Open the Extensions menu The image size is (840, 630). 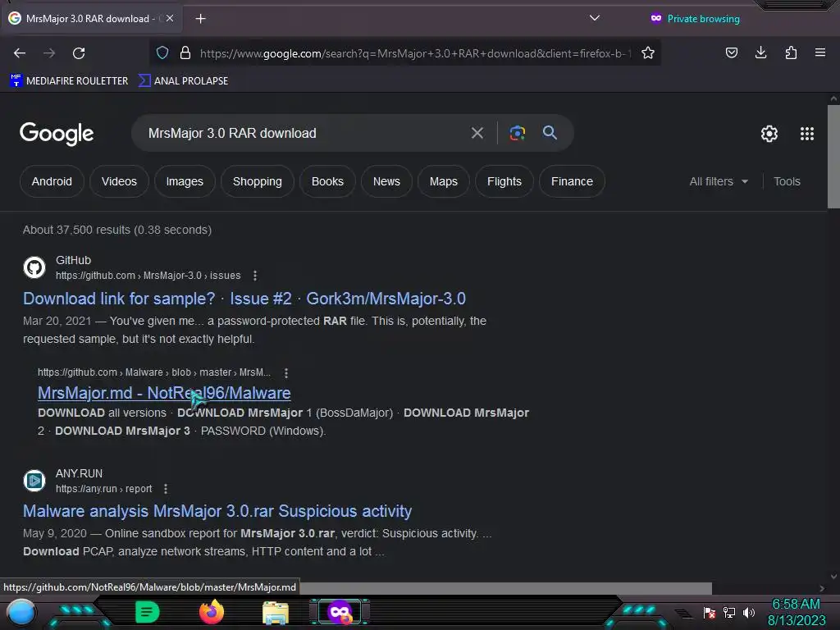791,52
